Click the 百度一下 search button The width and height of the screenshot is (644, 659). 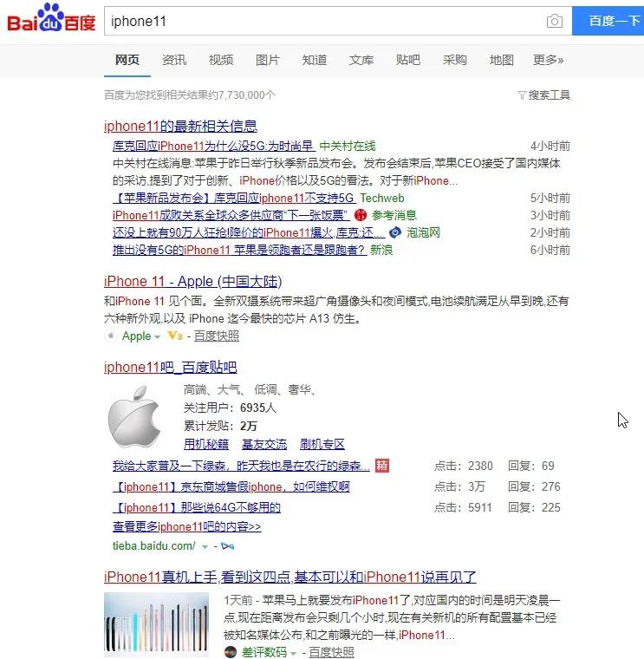[x=608, y=21]
